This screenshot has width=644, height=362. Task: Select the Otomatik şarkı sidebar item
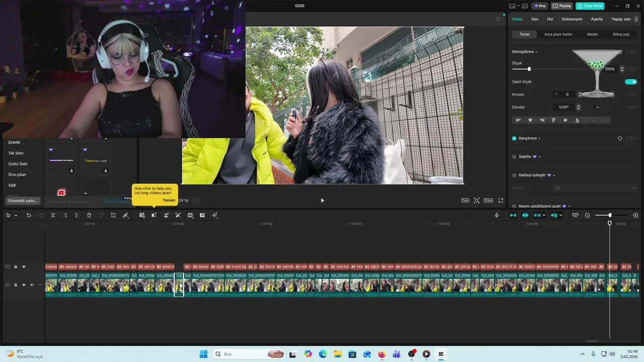pyautogui.click(x=23, y=201)
